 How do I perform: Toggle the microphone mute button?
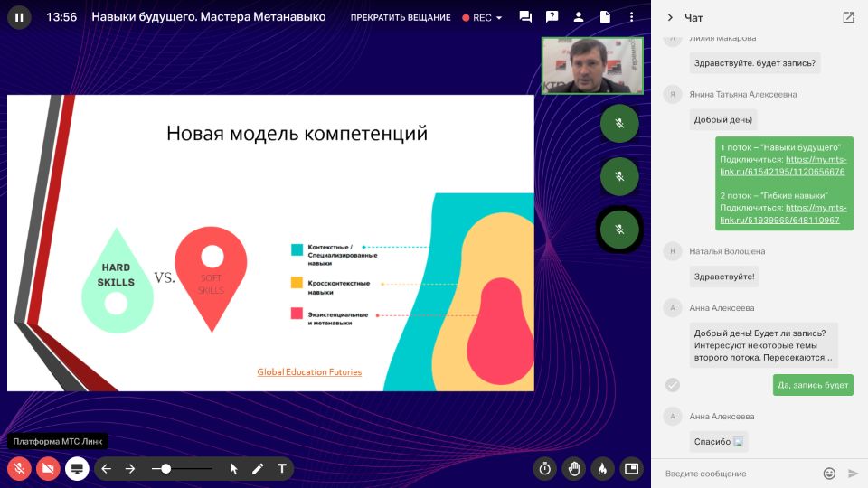tap(19, 469)
